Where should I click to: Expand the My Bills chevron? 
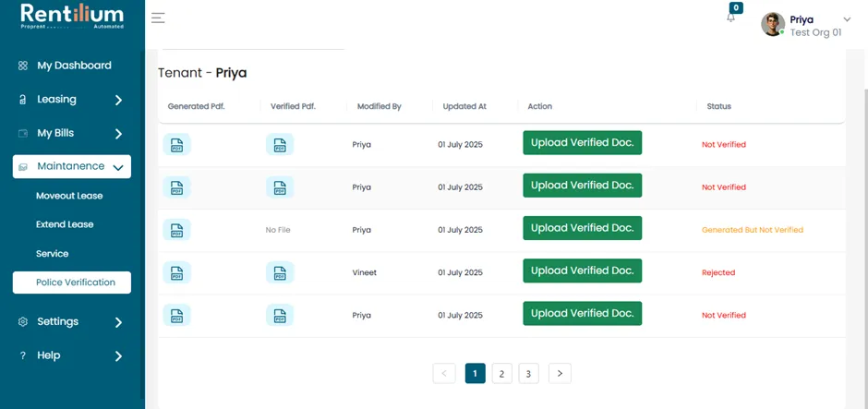point(118,134)
